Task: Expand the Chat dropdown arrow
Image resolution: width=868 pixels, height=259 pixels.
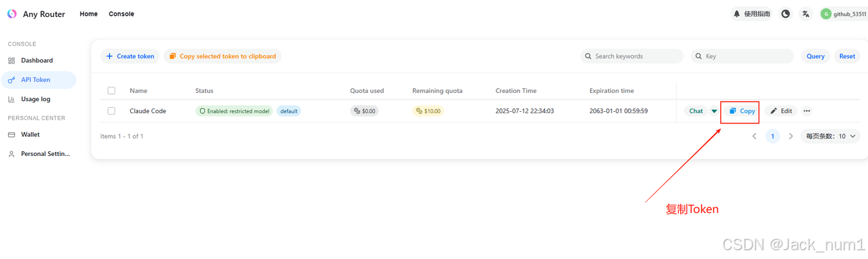Action: (x=714, y=111)
